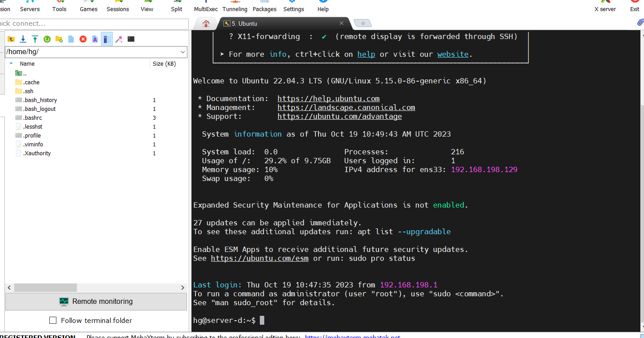Open the Games toolbar item

(x=88, y=6)
